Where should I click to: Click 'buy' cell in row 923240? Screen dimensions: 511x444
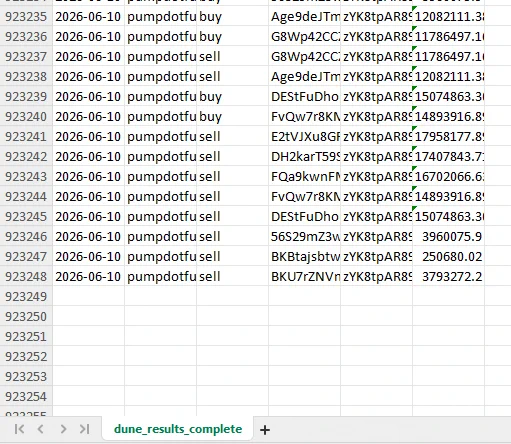pyautogui.click(x=232, y=116)
